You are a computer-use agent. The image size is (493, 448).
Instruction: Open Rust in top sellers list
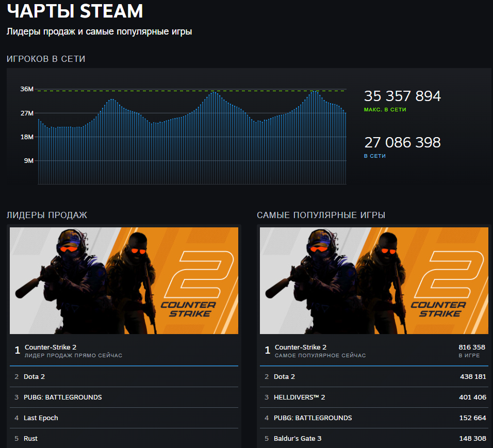(124, 438)
